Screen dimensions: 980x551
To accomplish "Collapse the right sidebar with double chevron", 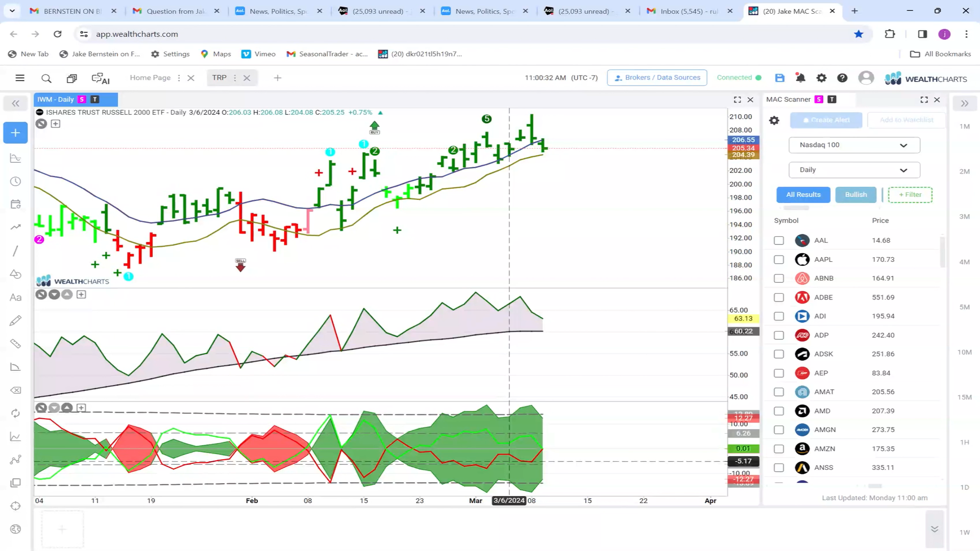I will point(964,104).
